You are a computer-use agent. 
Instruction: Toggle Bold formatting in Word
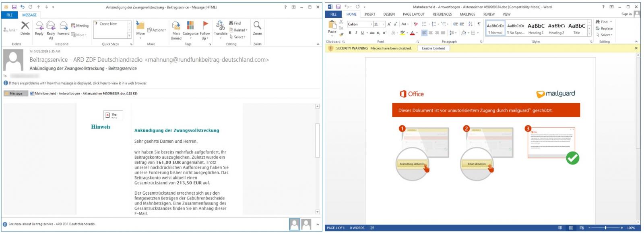pos(350,33)
